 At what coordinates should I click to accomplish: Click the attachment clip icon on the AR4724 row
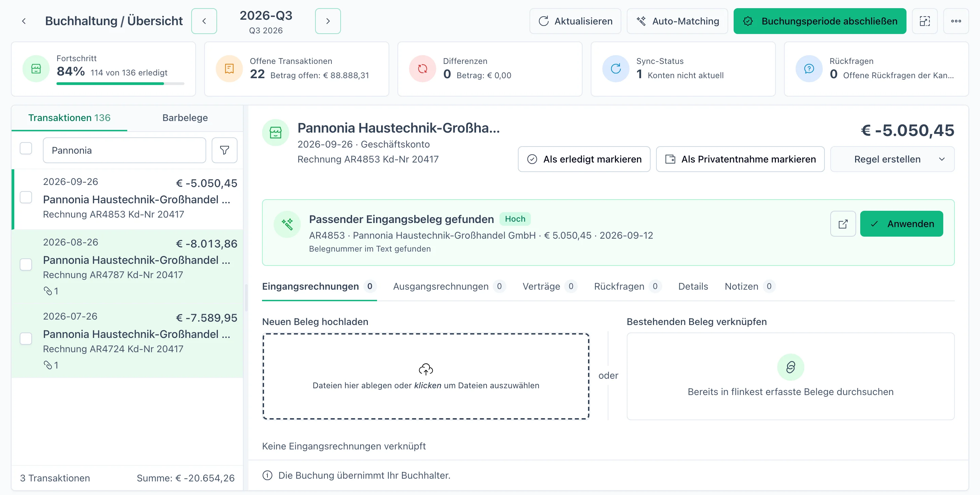coord(48,365)
